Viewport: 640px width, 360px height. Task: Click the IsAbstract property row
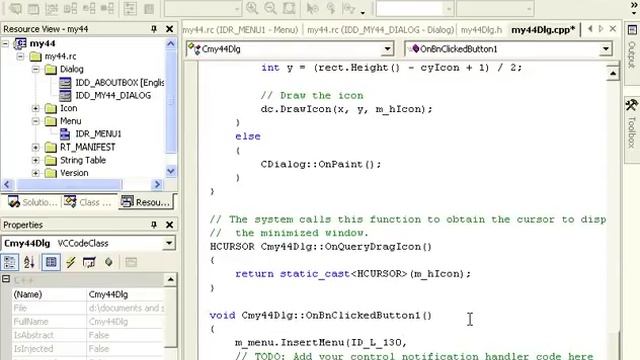click(x=89, y=335)
